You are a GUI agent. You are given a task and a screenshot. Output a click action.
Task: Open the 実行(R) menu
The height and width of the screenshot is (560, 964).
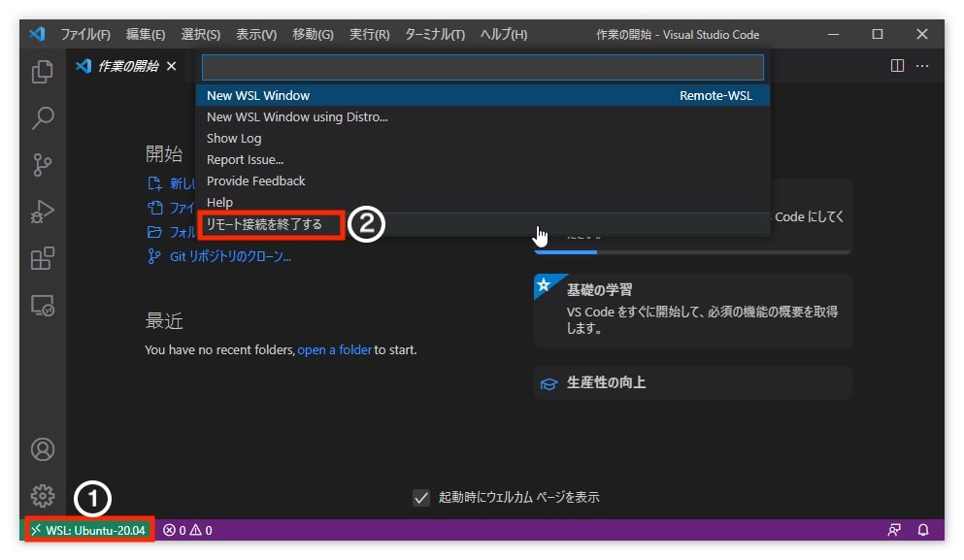(x=370, y=34)
